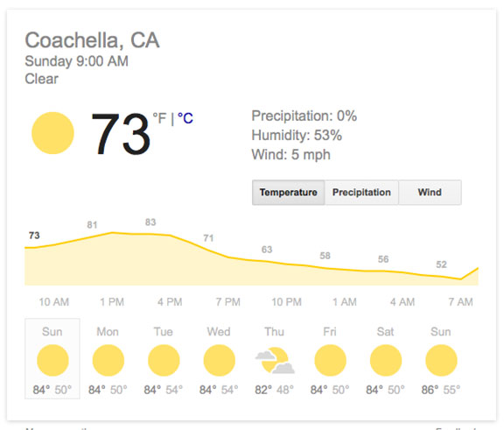This screenshot has width=504, height=430.
Task: Click the Thu day label
Action: tap(274, 332)
